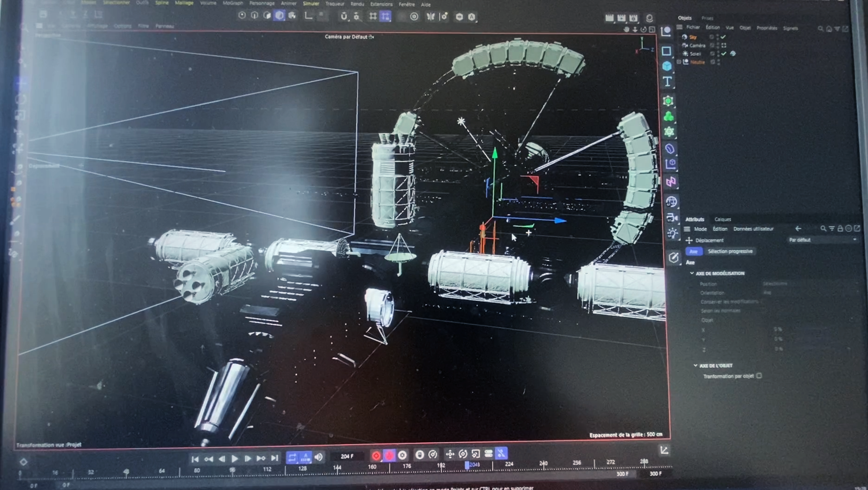The height and width of the screenshot is (490, 868).
Task: Click the current frame field showing 204 F
Action: point(347,457)
